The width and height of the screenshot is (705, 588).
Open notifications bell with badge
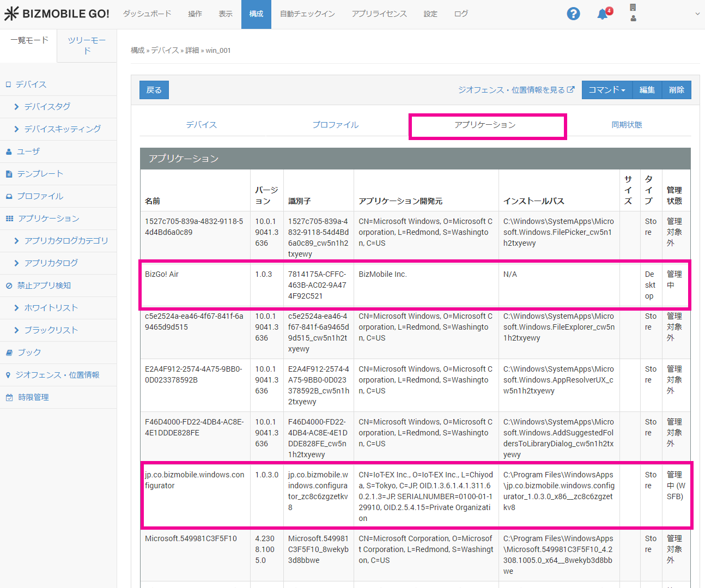tap(603, 14)
